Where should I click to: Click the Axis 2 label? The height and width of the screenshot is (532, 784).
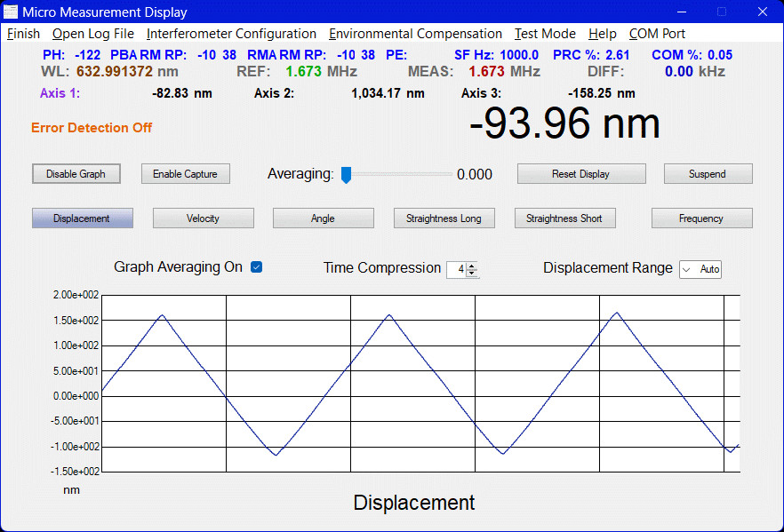coord(274,93)
